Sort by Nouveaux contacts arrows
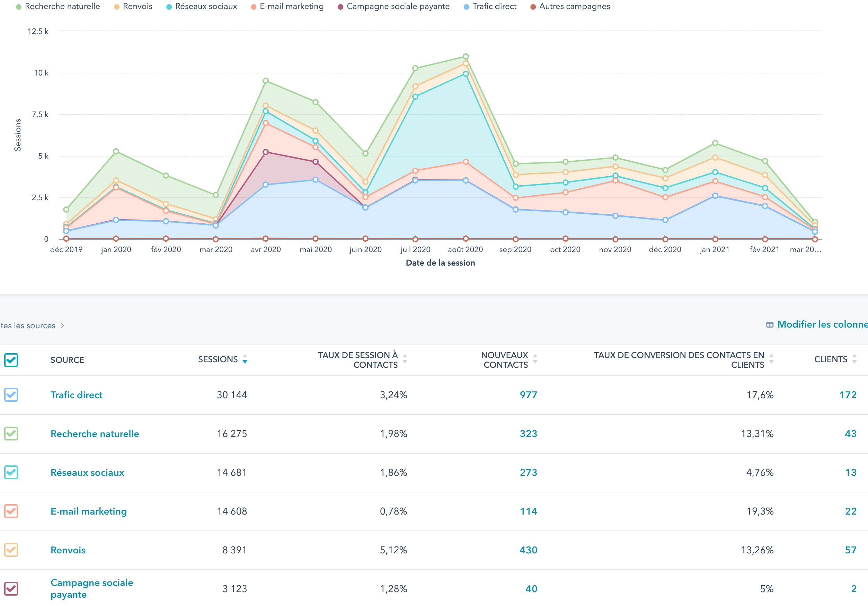 (x=535, y=359)
